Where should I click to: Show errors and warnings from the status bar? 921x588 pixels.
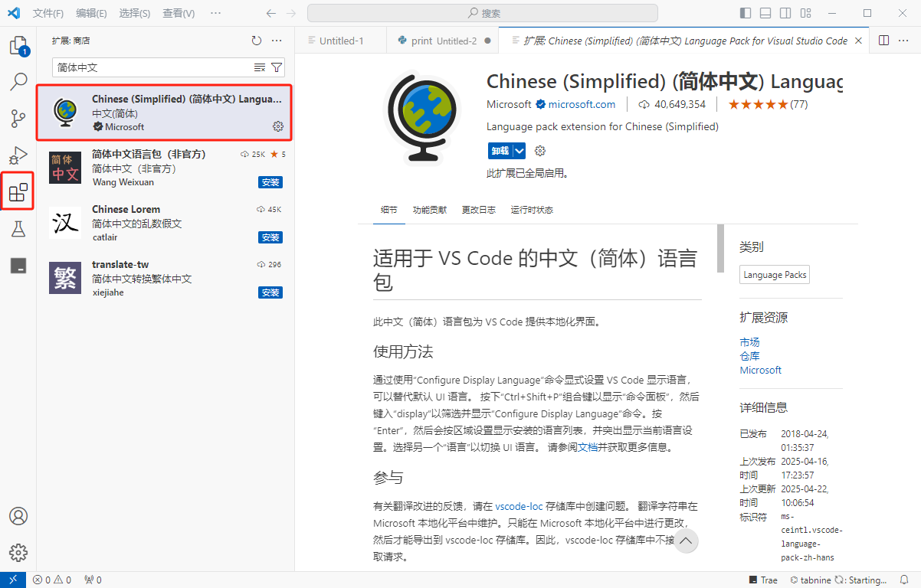[52, 580]
